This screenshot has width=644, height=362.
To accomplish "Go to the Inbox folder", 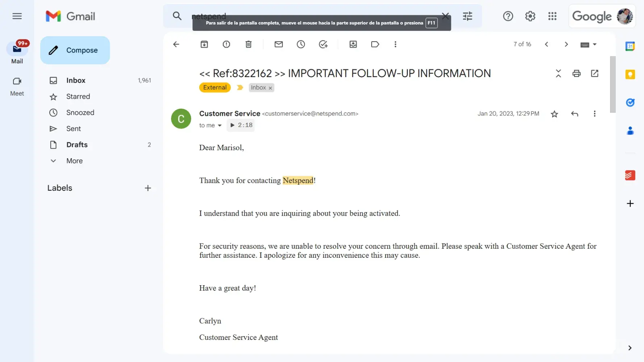I will 76,80.
